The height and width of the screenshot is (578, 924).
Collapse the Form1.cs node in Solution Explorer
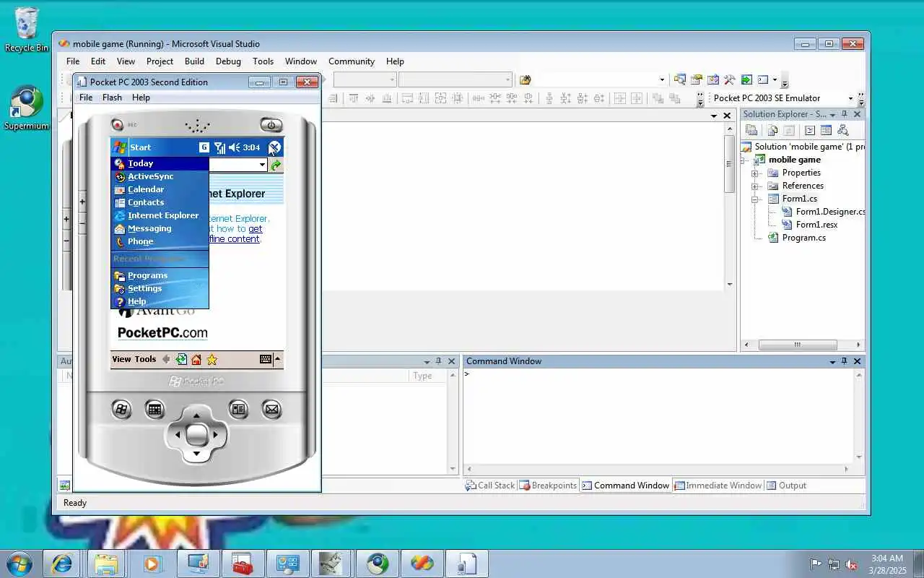[755, 199]
